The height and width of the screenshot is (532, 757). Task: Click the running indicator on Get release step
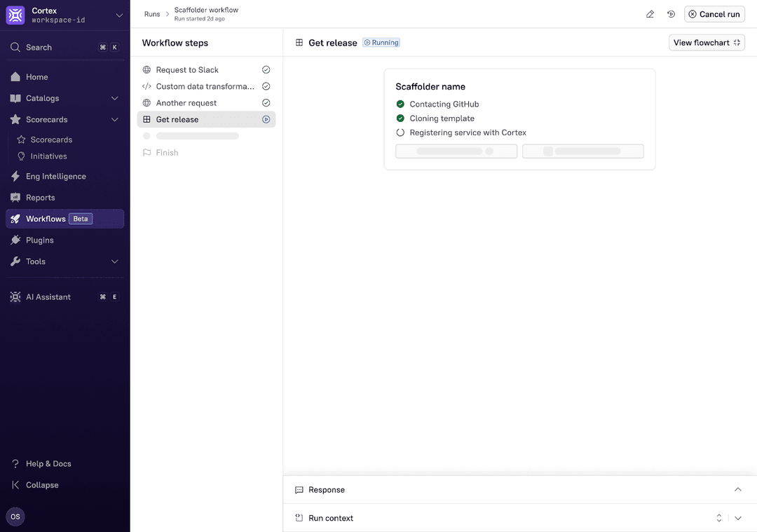[x=266, y=119]
